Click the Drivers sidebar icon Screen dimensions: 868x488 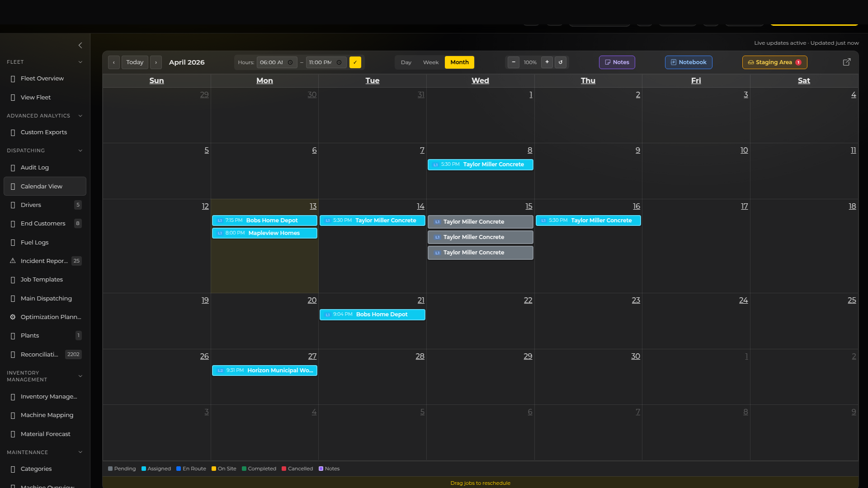point(12,205)
